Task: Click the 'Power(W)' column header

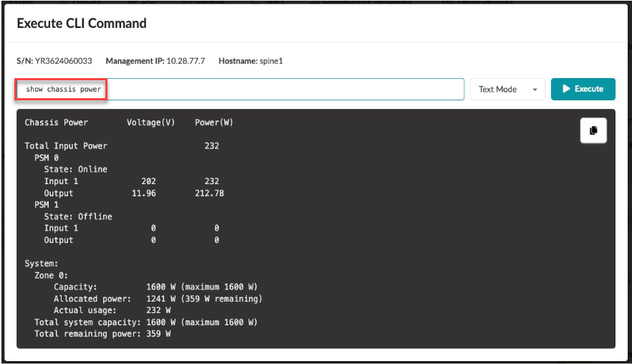Action: coord(214,123)
